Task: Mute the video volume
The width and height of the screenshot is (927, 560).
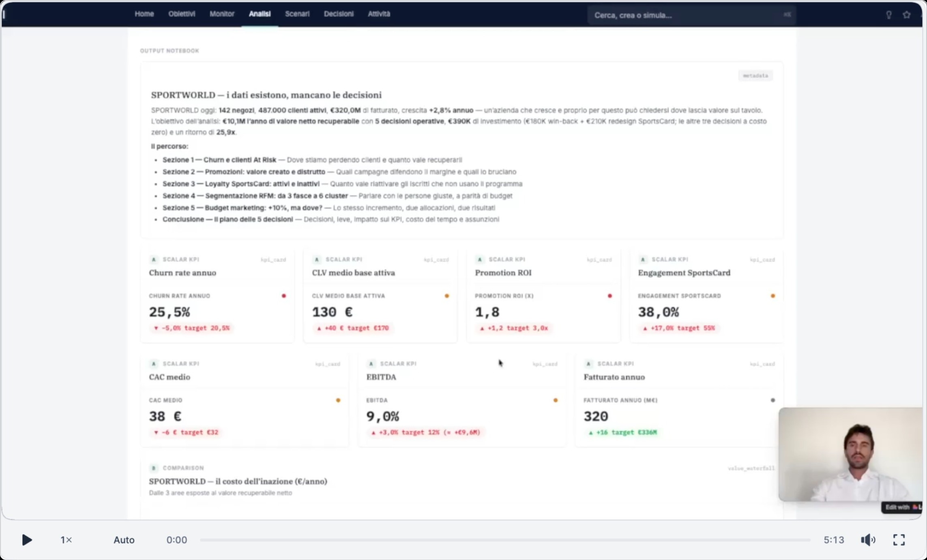Action: pyautogui.click(x=868, y=540)
